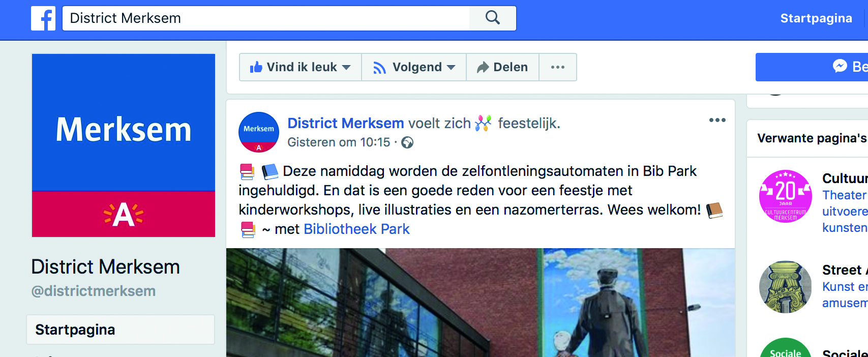Image resolution: width=868 pixels, height=357 pixels.
Task: Click the Delen share button
Action: [502, 67]
